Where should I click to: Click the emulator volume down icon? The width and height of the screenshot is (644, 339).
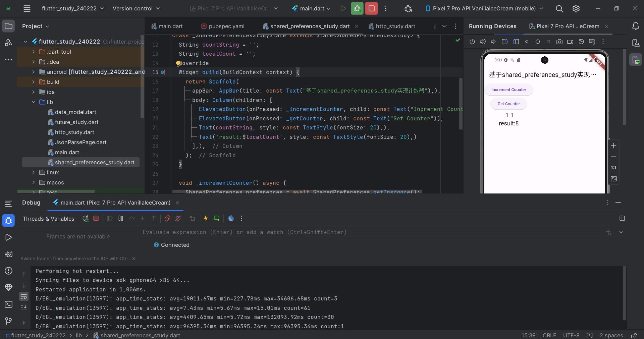coord(493,42)
